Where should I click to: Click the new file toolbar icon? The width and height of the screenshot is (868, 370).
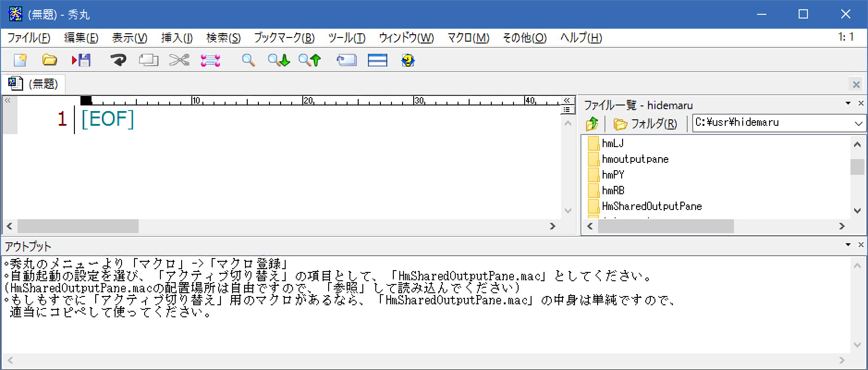point(20,60)
